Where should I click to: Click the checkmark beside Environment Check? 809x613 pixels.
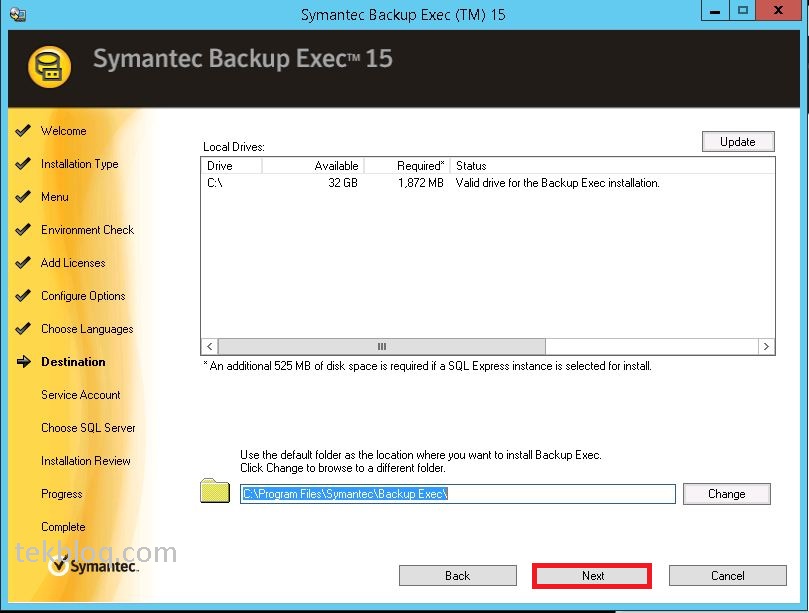(23, 229)
